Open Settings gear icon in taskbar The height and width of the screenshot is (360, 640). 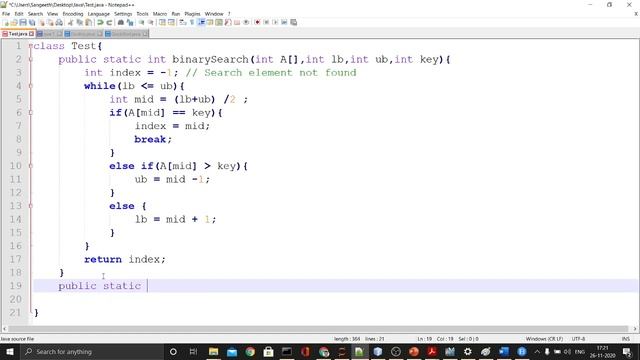[x=468, y=351]
